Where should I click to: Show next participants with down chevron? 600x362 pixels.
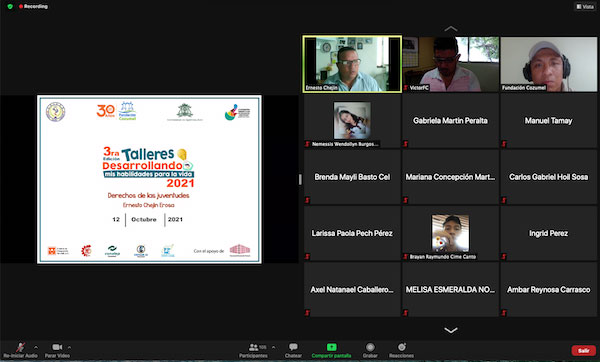451,330
